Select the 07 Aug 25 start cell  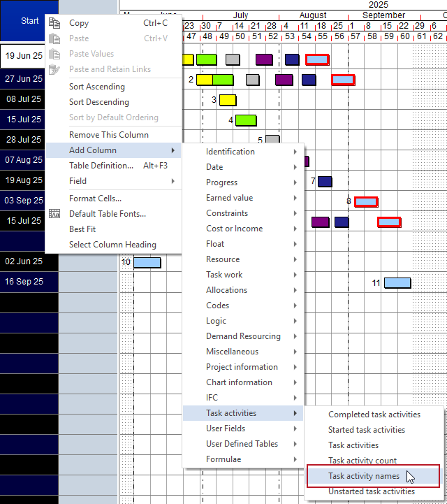point(23,160)
